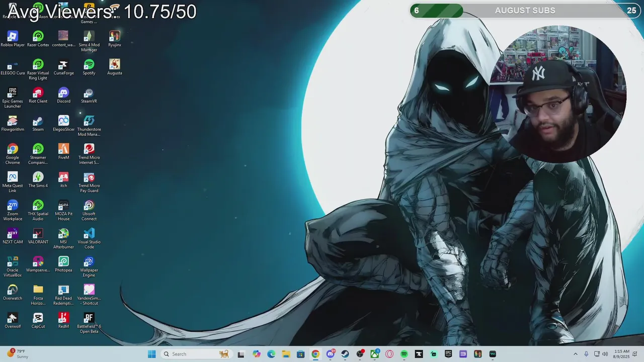Screen dimensions: 644x362
Task: Open the volume tray control
Action: coord(605,354)
